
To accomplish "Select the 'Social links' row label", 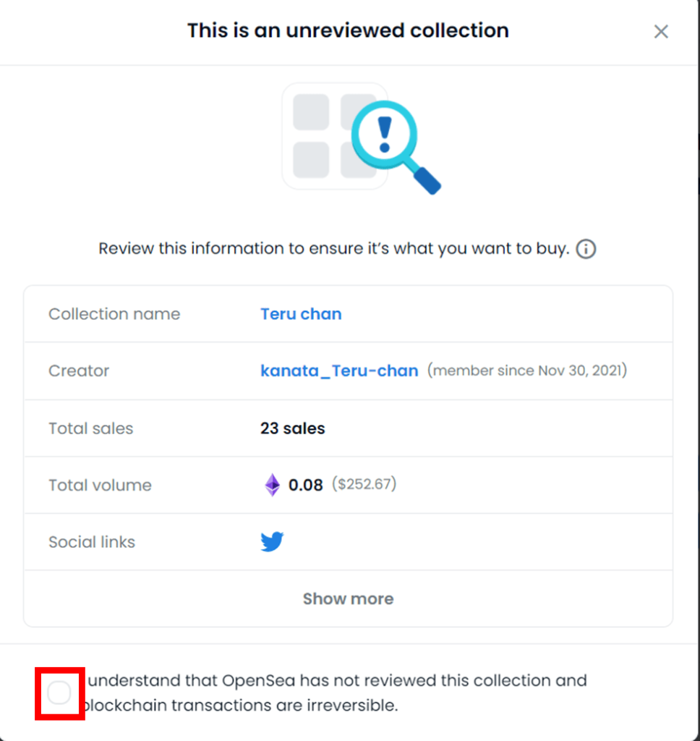I will (92, 542).
